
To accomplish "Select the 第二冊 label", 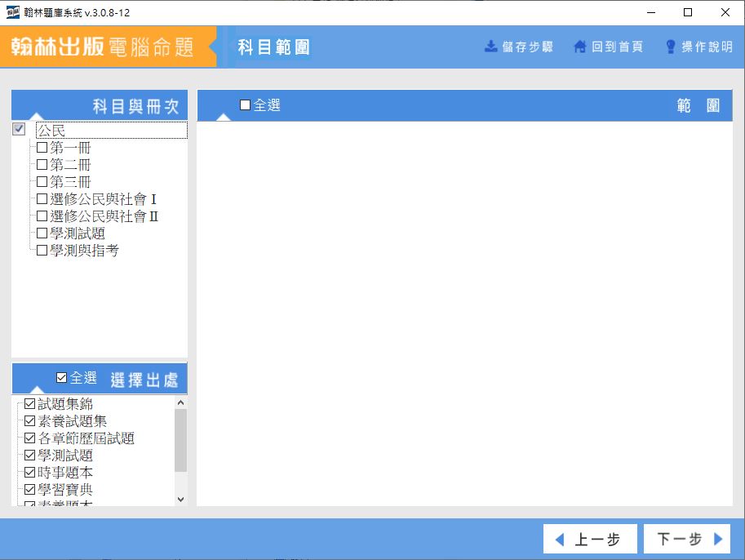I will [x=70, y=165].
